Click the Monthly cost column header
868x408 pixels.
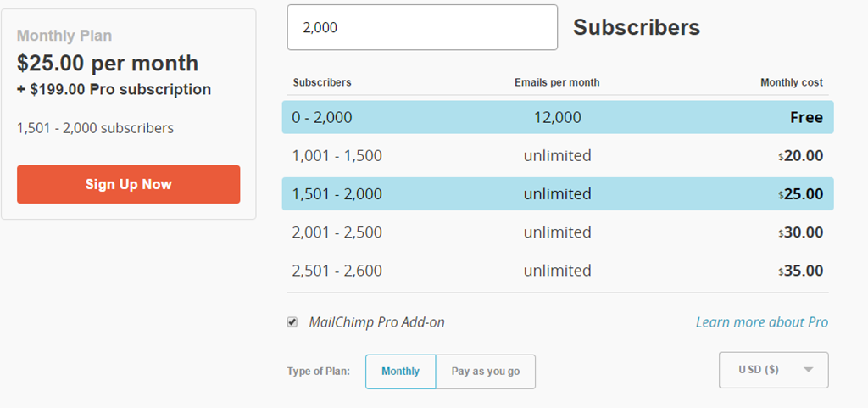(x=791, y=82)
